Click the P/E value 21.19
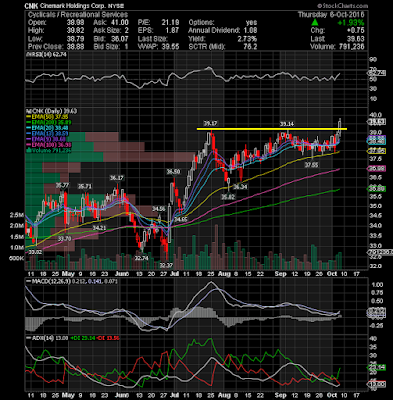 click(170, 22)
